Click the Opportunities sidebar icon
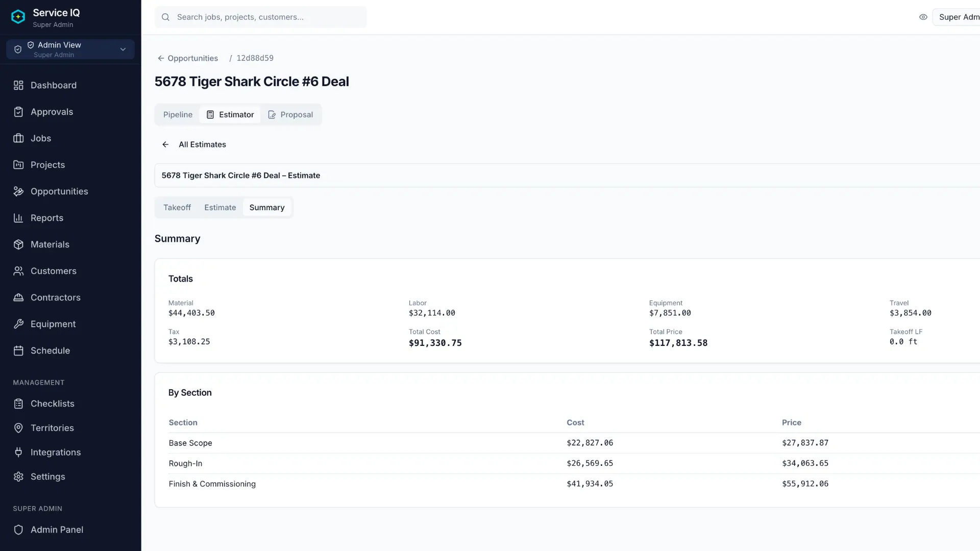980x551 pixels. [x=18, y=191]
